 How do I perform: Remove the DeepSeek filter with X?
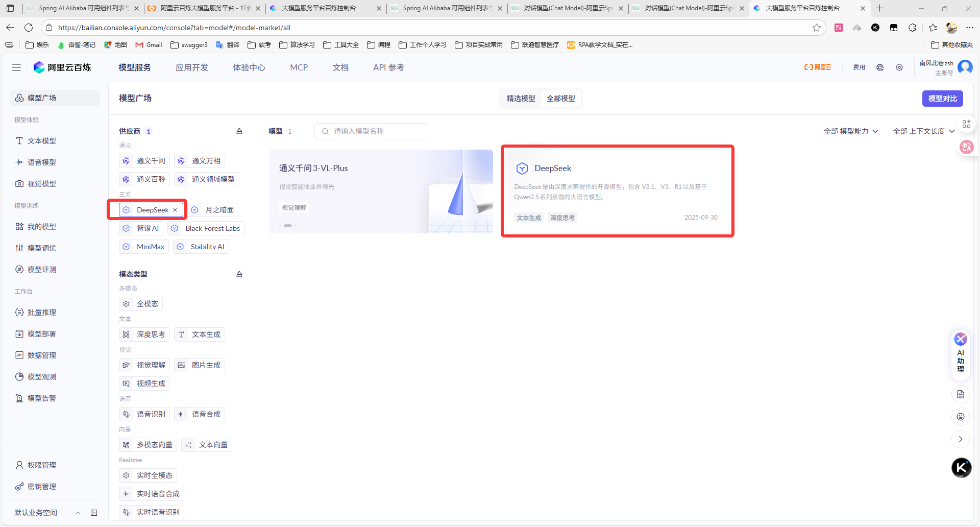[x=175, y=210]
